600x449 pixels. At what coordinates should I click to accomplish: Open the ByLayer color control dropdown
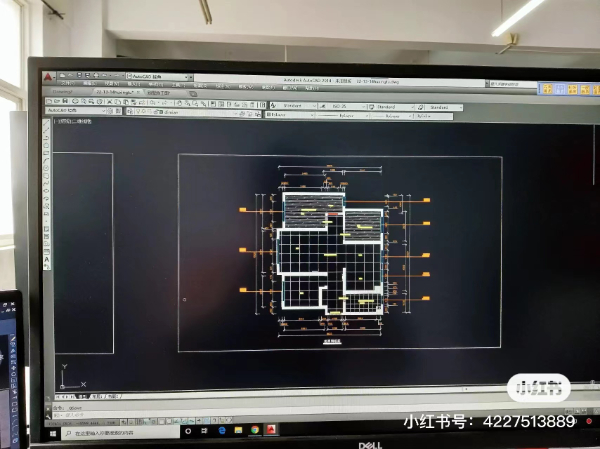click(x=290, y=115)
